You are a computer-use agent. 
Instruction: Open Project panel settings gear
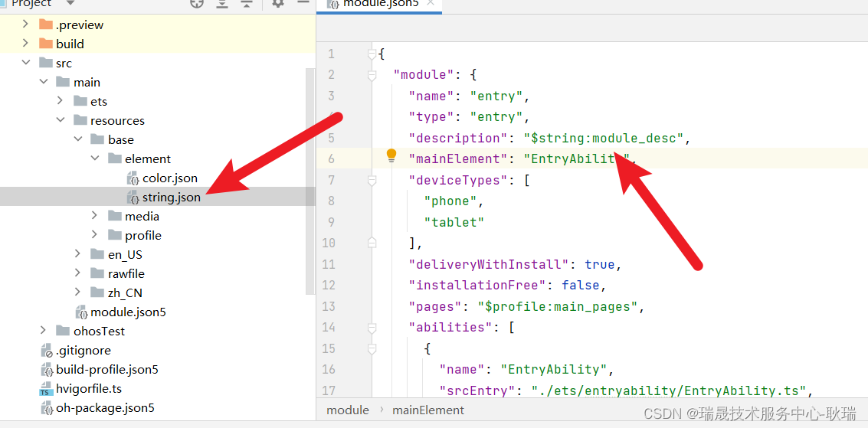pyautogui.click(x=278, y=3)
